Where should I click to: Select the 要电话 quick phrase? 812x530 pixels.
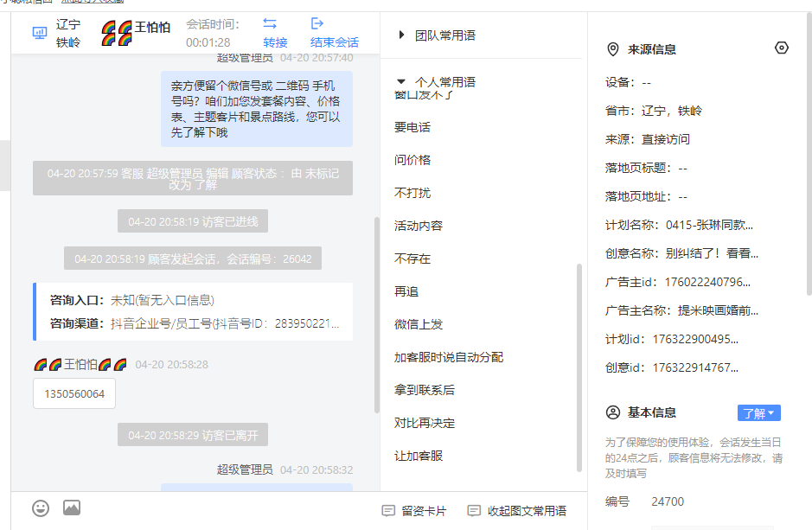(412, 127)
